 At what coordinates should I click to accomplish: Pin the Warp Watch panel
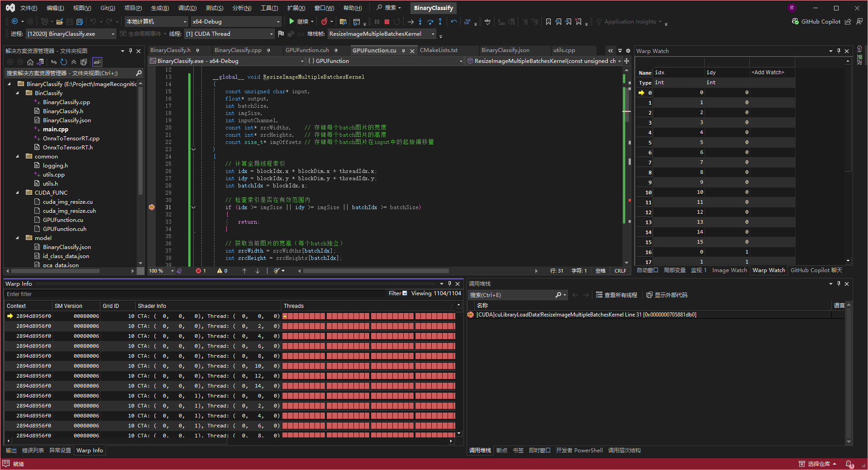(x=839, y=51)
